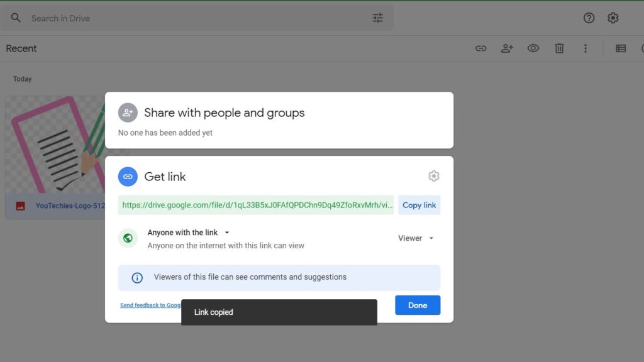The height and width of the screenshot is (362, 644).
Task: Click the Get link toolbar icon
Action: tap(481, 48)
